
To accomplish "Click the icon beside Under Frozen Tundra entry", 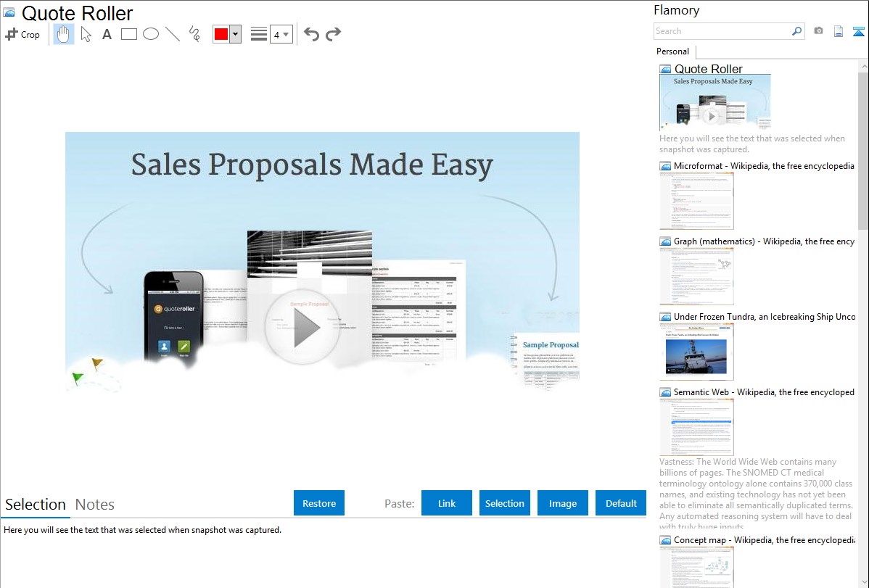I will pos(665,317).
